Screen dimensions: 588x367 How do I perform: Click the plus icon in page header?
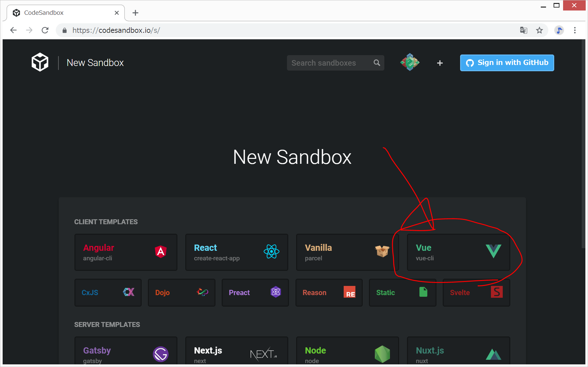click(440, 63)
